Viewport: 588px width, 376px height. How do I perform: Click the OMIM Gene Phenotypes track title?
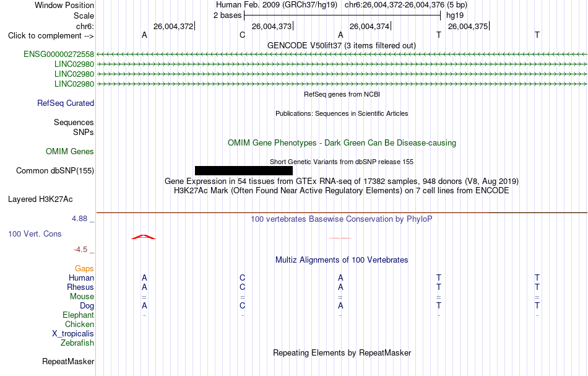pyautogui.click(x=342, y=142)
